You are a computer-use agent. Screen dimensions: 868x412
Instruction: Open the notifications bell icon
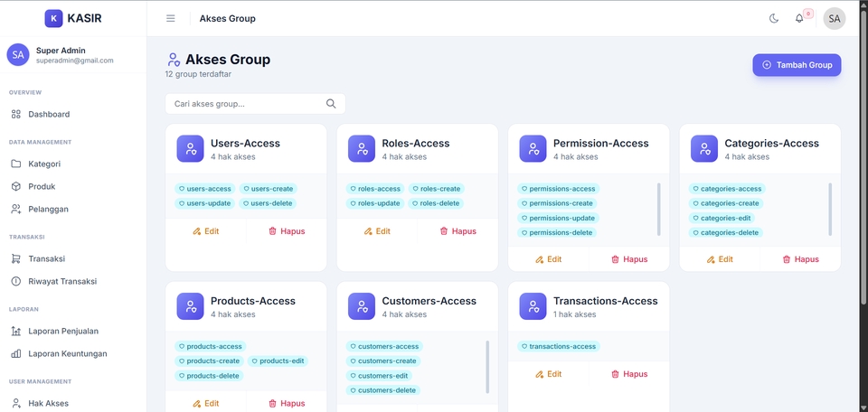coord(798,18)
